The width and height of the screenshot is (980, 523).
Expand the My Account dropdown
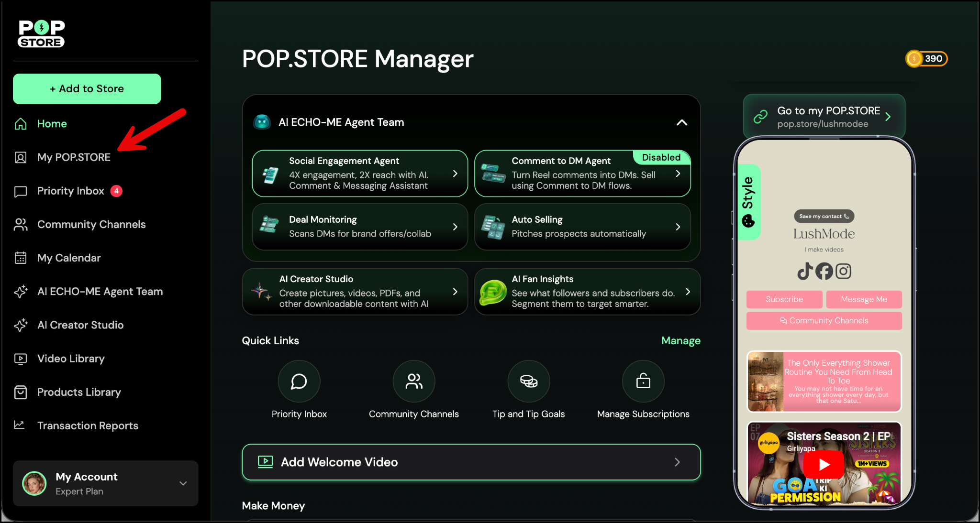183,483
